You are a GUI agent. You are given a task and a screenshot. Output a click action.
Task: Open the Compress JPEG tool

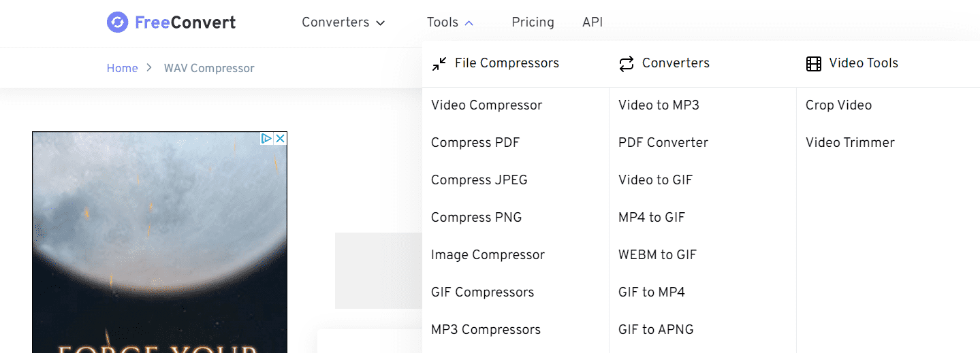click(479, 180)
